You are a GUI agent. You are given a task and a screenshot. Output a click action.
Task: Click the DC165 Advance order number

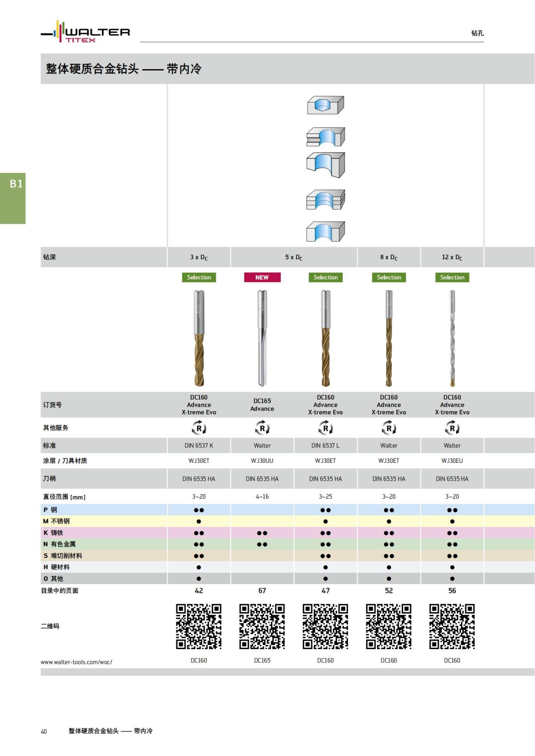pos(262,405)
